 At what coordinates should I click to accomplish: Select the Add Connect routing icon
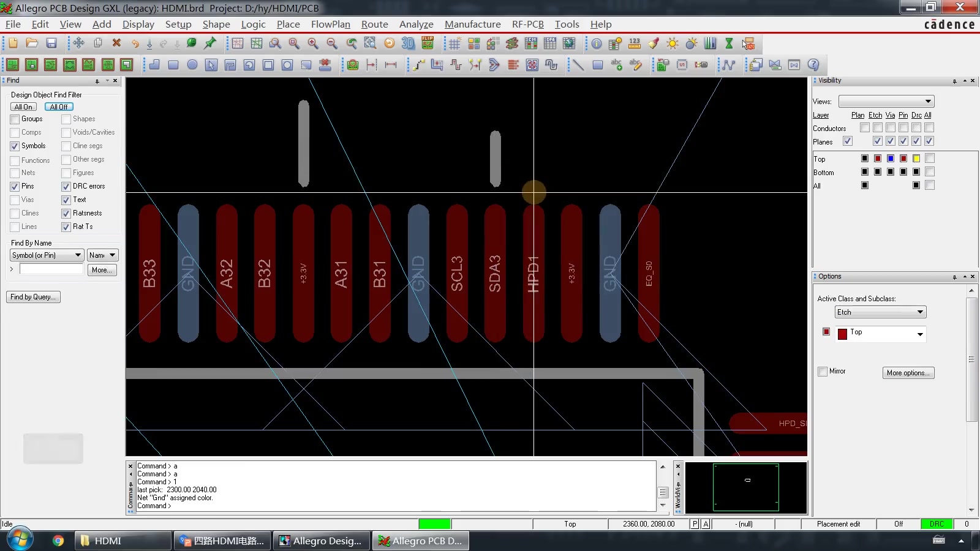(418, 65)
